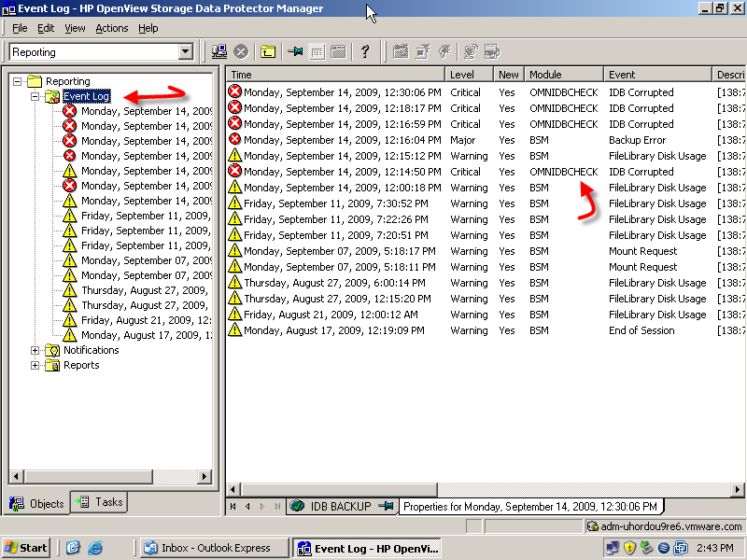Viewport: 747px width, 560px height.
Task: Collapse the Event Log tree node
Action: [x=35, y=96]
